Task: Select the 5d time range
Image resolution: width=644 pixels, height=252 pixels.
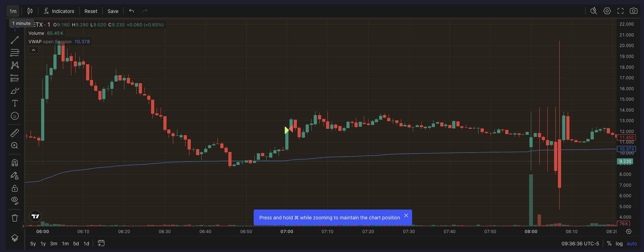Action: [x=76, y=244]
